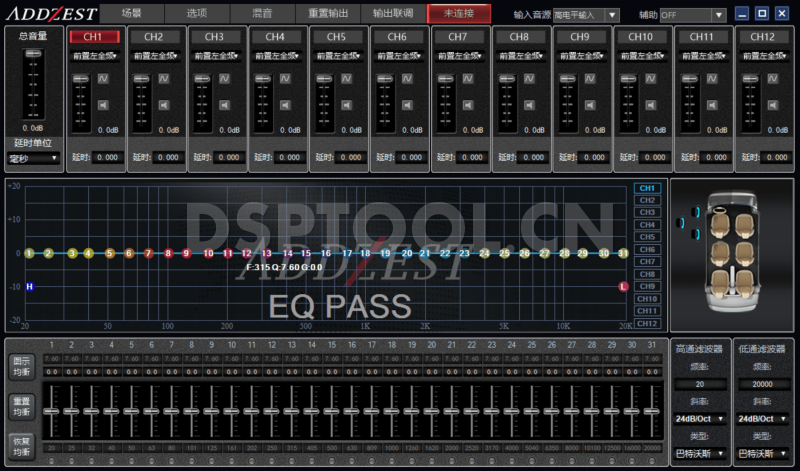The height and width of the screenshot is (471, 800).
Task: Click the CH1 延时 delay value field
Action: 108,157
